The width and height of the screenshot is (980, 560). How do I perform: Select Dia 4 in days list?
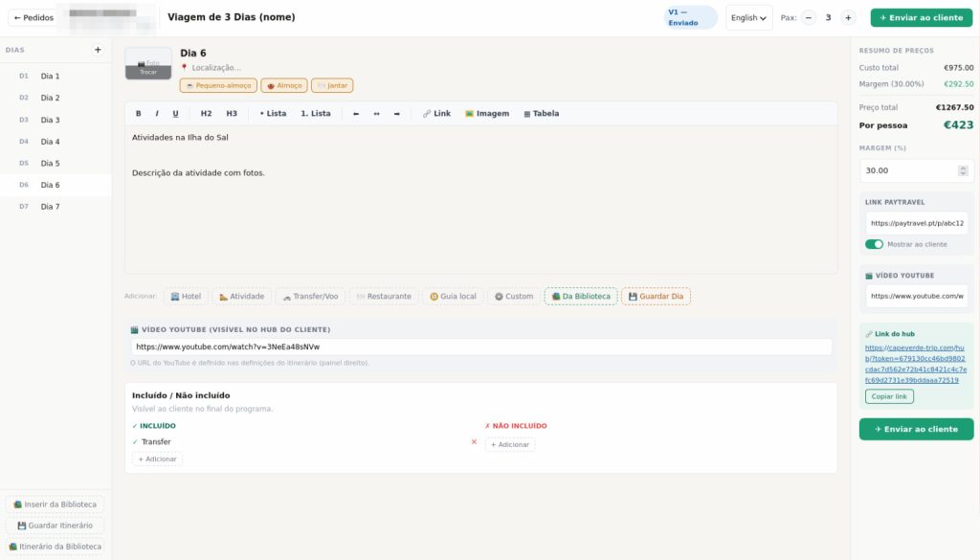(56, 142)
